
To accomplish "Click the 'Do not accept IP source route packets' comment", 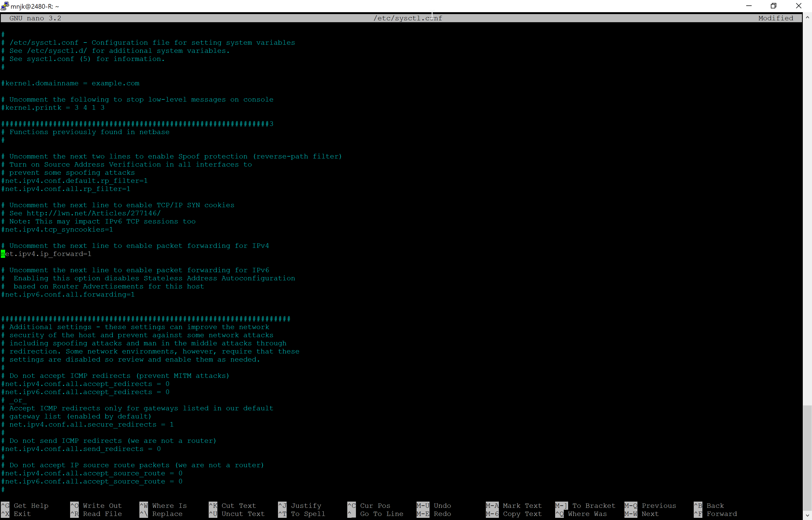I will point(133,465).
